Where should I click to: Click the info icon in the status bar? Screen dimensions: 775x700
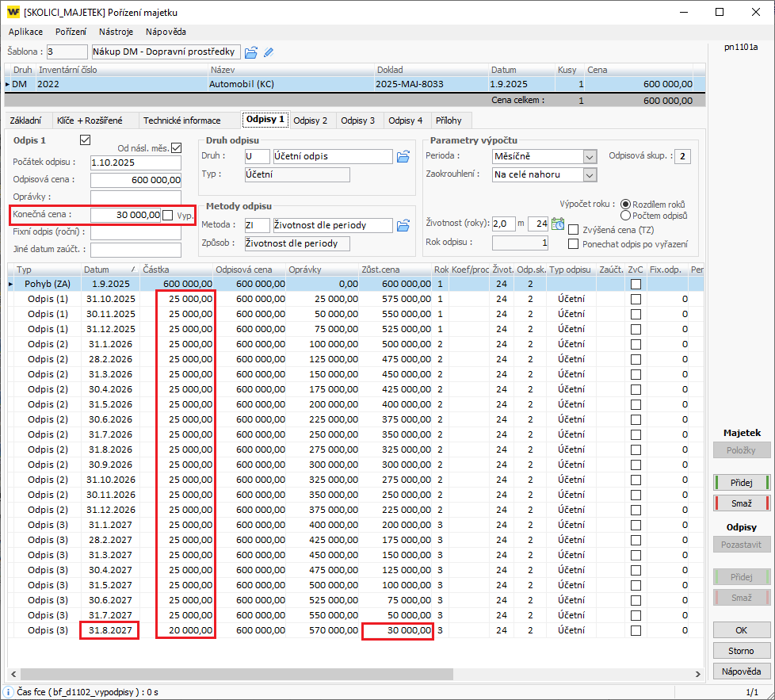9,692
